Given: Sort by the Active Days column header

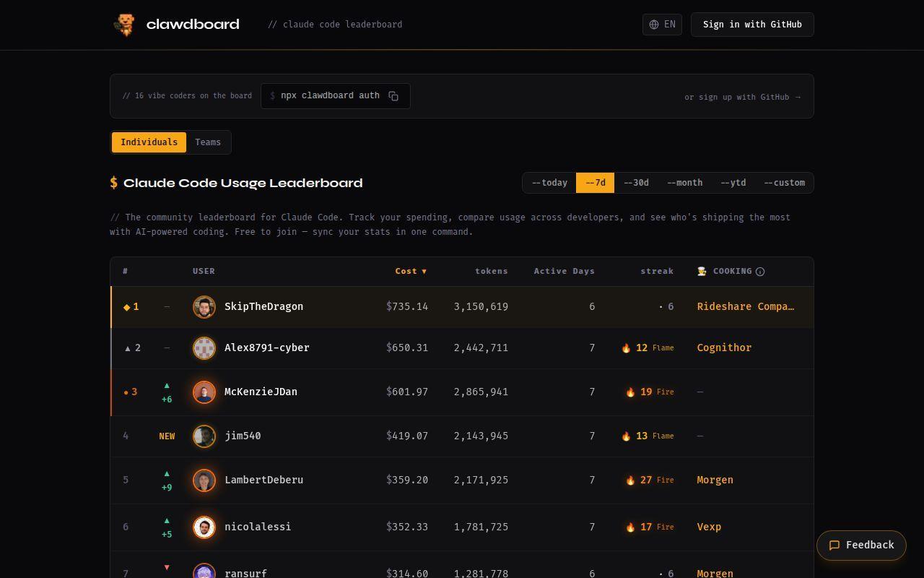Looking at the screenshot, I should [x=564, y=272].
